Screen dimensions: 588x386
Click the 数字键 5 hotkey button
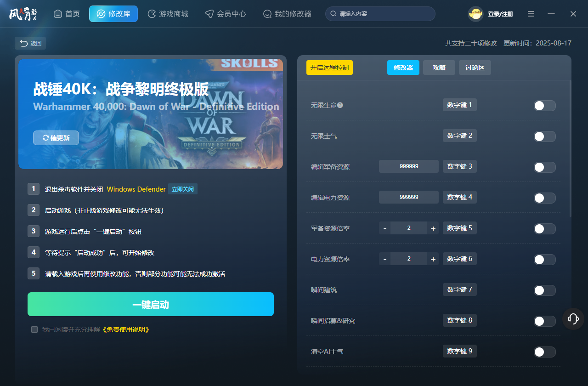click(x=460, y=228)
